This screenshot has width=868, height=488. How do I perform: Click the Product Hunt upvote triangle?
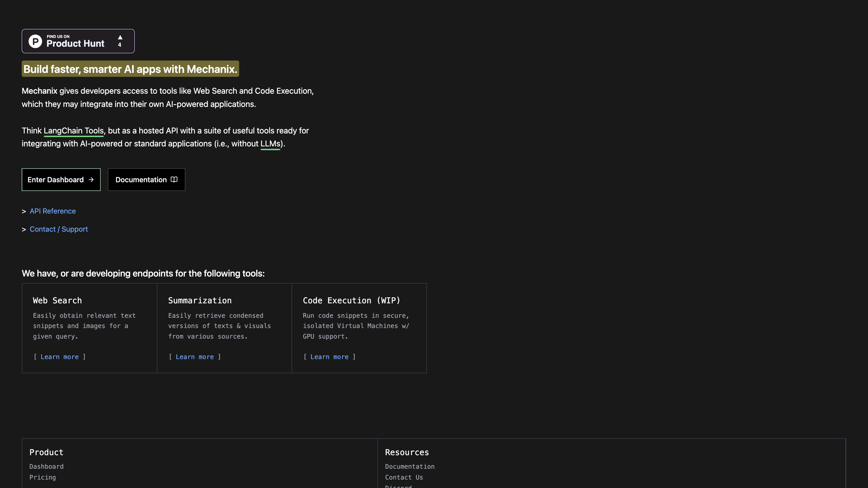pos(120,37)
